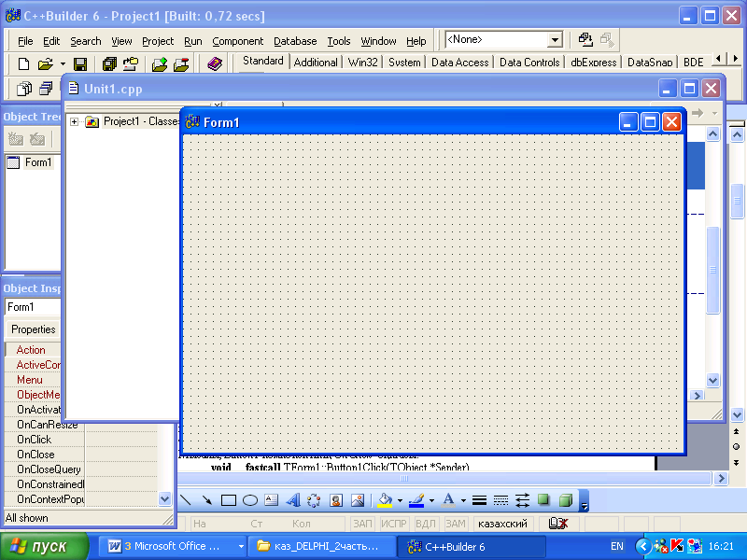This screenshot has height=560, width=747.
Task: Insert Diagram from drawing toolbar
Action: [x=314, y=500]
